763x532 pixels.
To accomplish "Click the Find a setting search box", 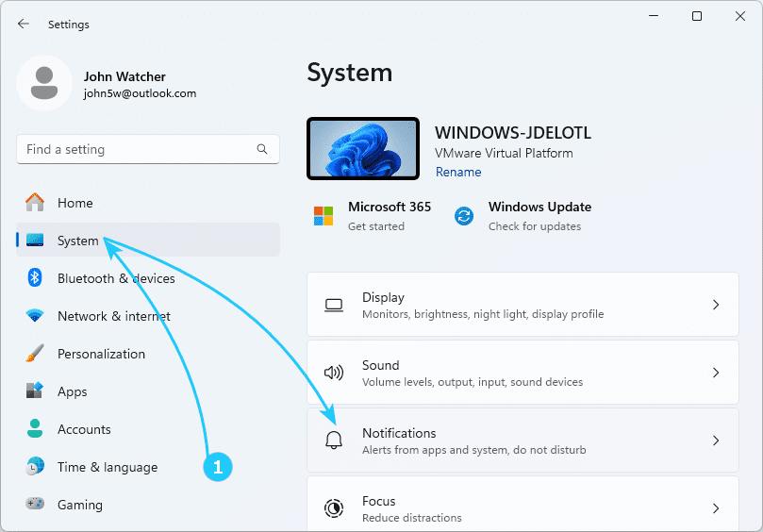I will [x=137, y=149].
